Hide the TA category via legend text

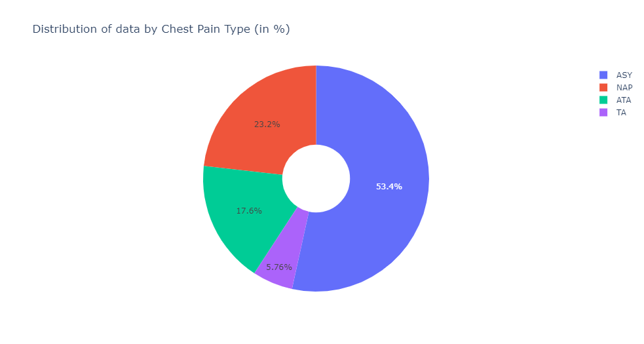[621, 112]
